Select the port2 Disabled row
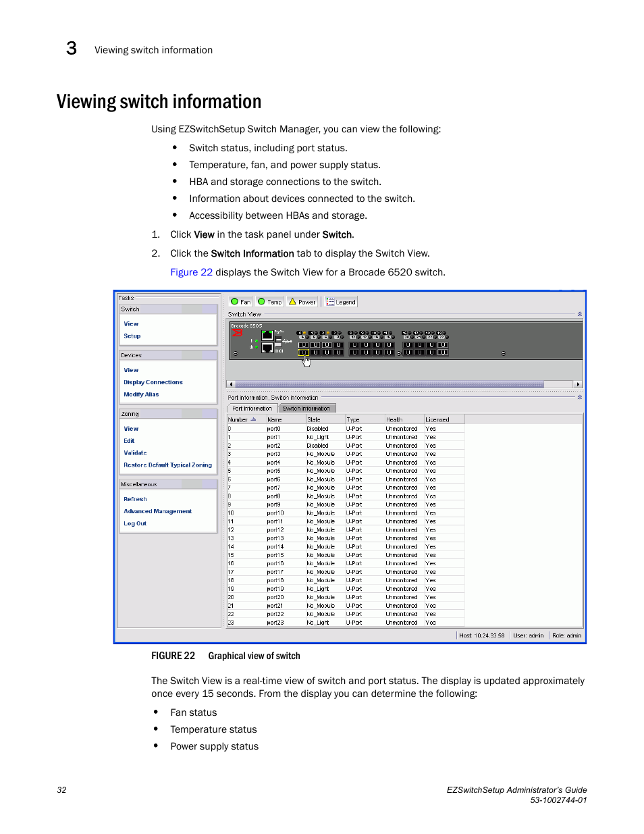This screenshot has width=644, height=834. [346, 446]
